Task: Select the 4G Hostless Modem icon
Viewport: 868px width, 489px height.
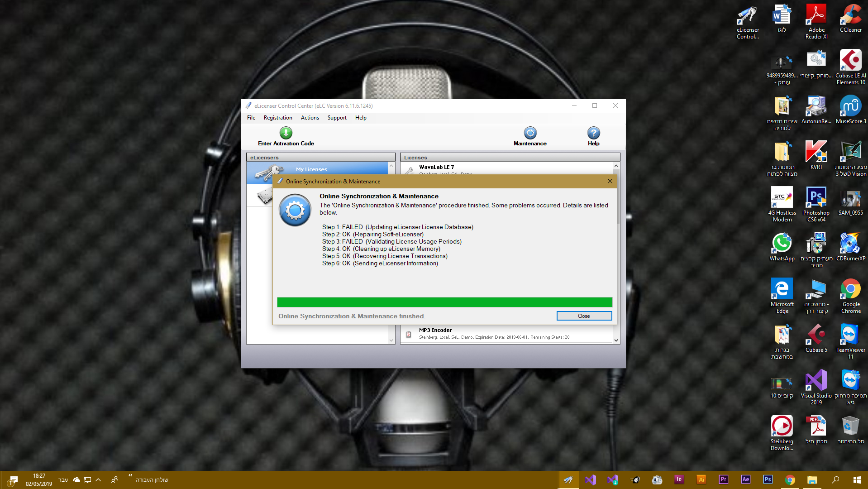Action: 782,205
